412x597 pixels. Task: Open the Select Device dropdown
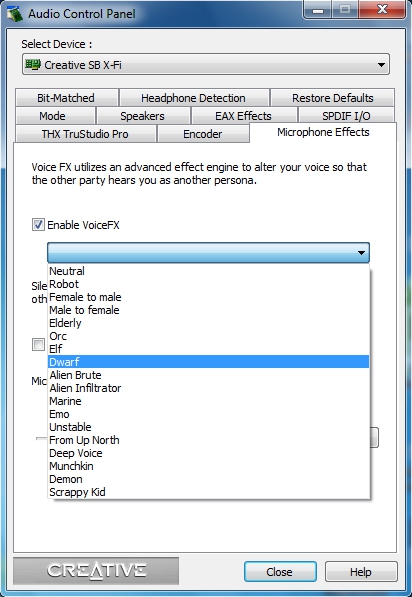[x=206, y=64]
